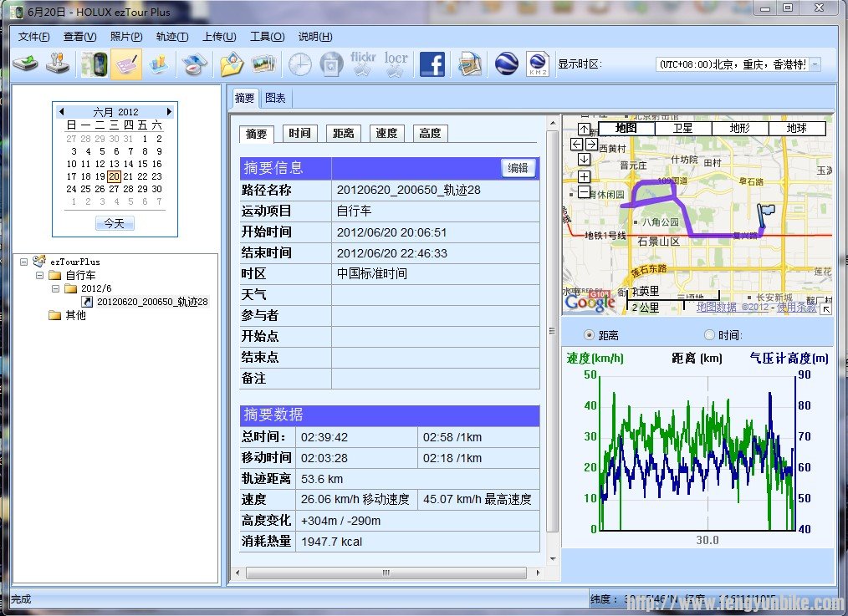848x616 pixels.
Task: Select the 时间 radio button above the chart
Action: 708,335
